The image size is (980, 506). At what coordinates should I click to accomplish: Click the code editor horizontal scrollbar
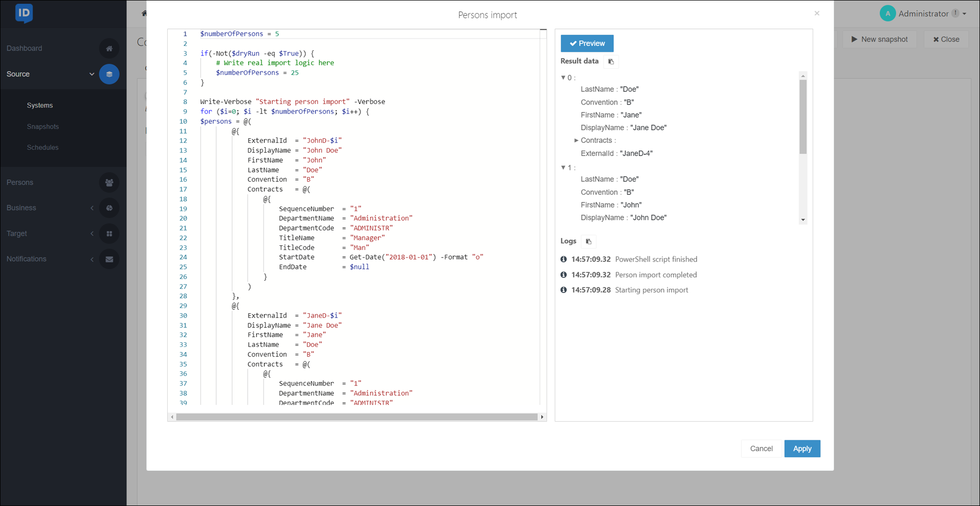point(356,417)
